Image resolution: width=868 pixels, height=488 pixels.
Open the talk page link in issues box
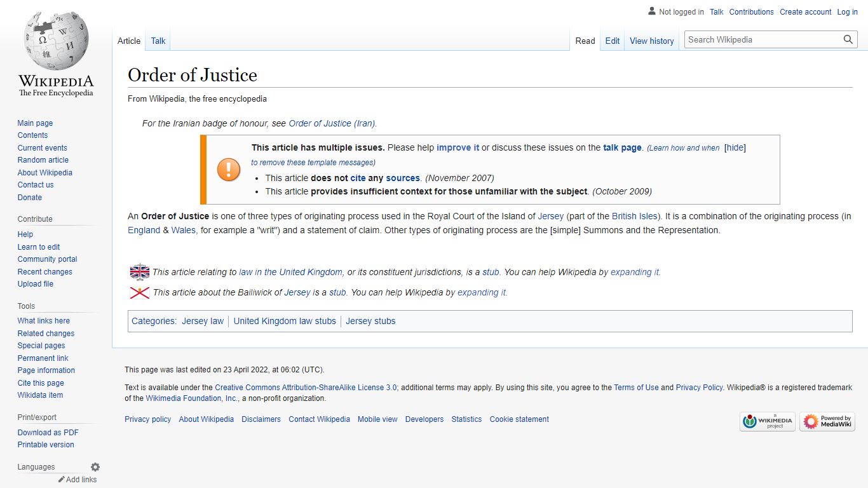click(x=623, y=147)
